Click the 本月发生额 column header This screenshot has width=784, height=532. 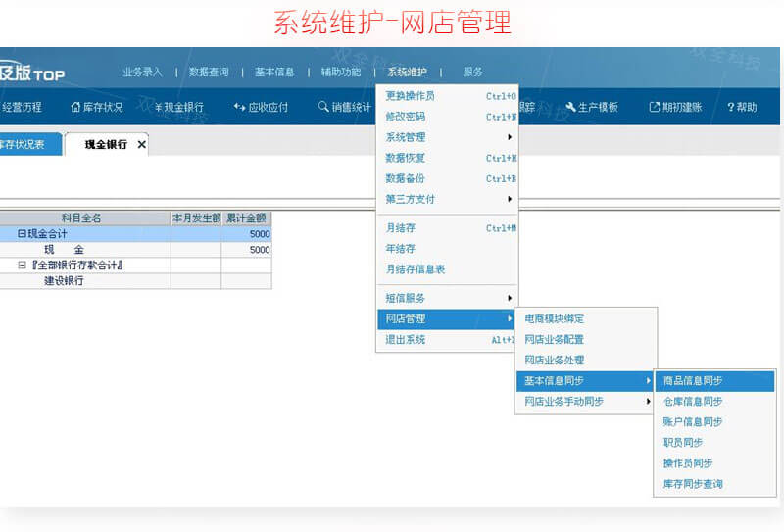196,218
